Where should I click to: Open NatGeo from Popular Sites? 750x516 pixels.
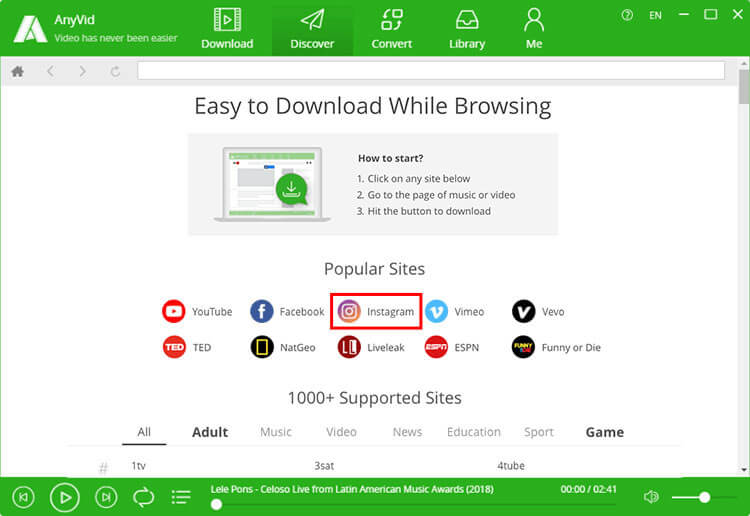click(283, 347)
